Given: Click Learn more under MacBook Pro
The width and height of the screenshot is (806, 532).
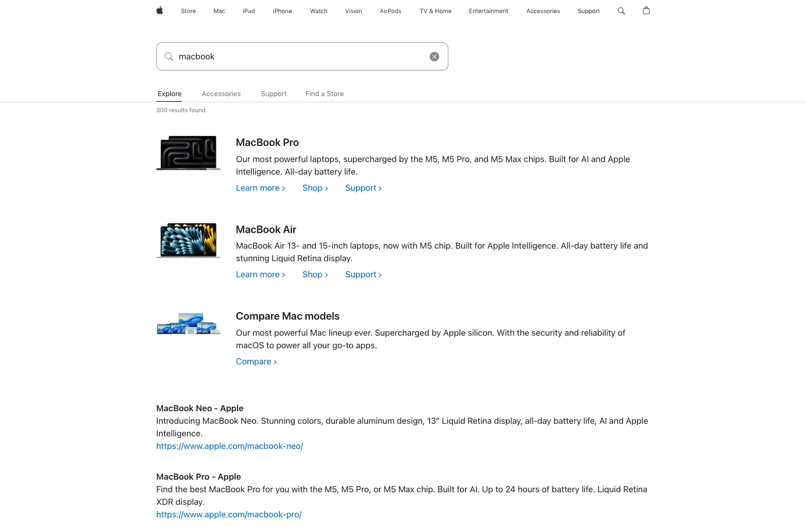Looking at the screenshot, I should click(x=260, y=188).
